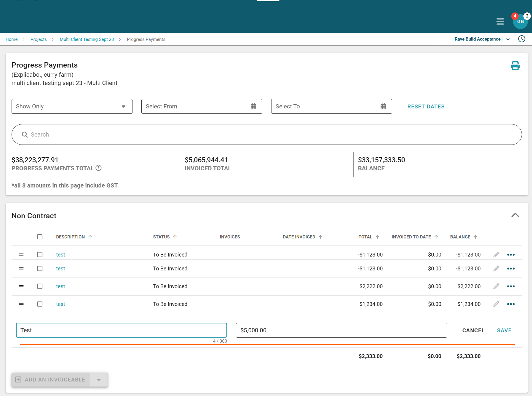Click the help icon beside Progress Payments Total
This screenshot has height=396, width=532.
99,168
